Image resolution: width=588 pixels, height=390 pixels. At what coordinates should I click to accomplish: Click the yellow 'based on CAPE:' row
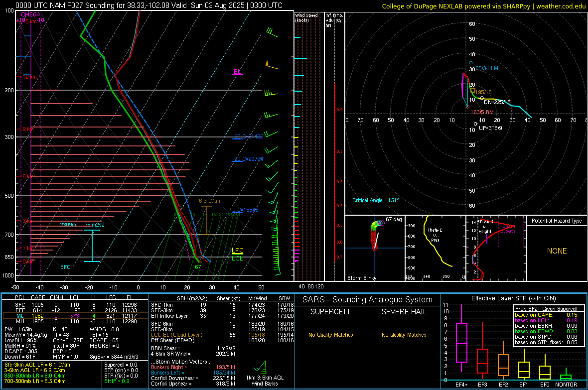546,315
